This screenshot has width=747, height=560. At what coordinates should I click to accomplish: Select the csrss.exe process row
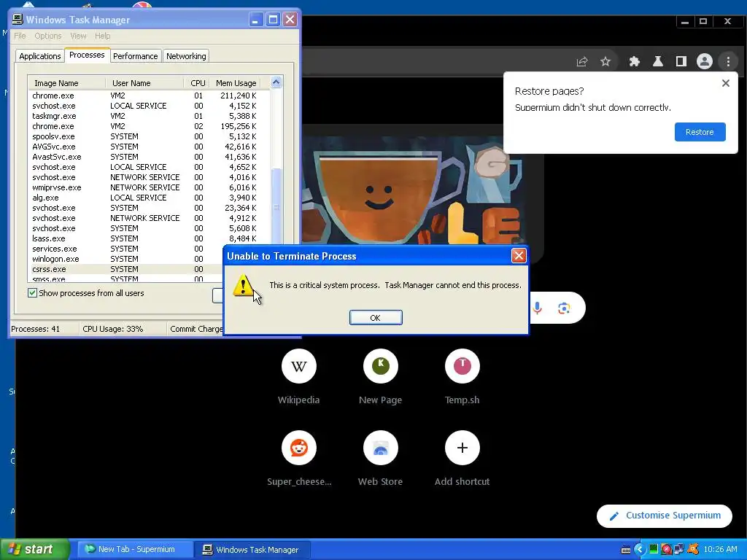coord(126,269)
